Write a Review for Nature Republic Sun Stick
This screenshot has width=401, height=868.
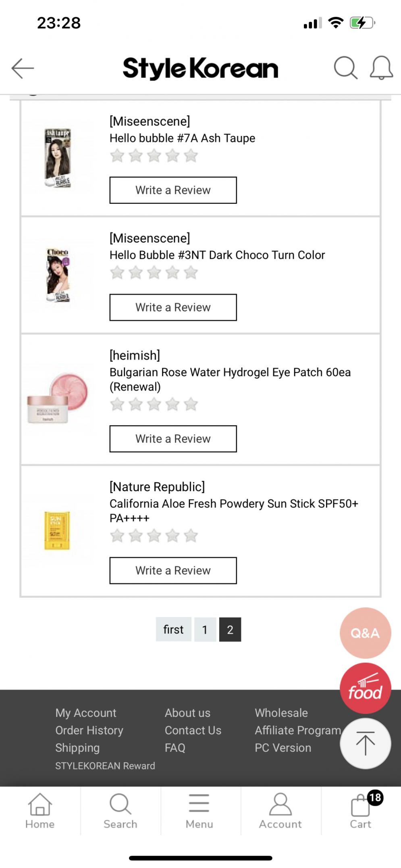point(173,570)
